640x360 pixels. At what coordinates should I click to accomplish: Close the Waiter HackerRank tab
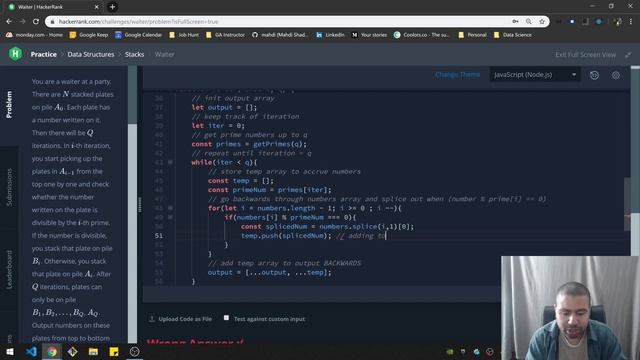97,7
